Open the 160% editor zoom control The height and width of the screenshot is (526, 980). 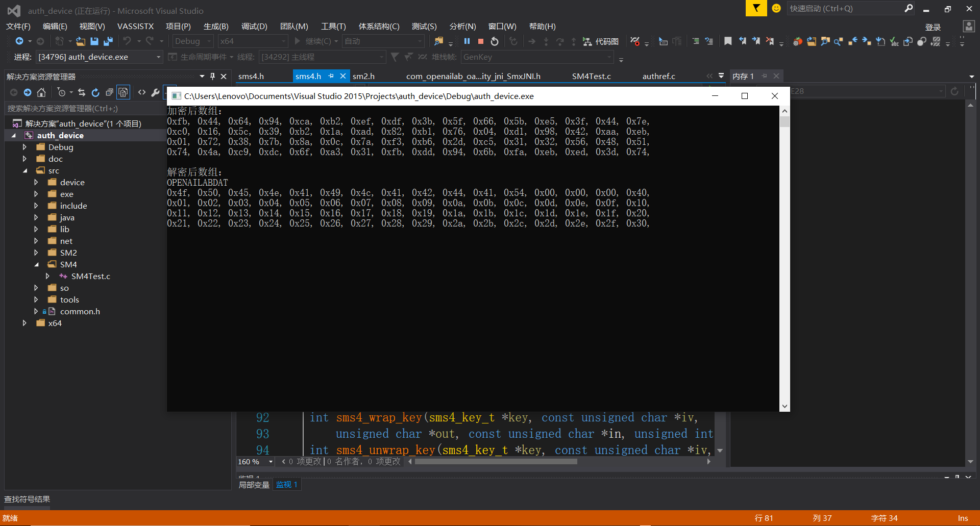[255, 461]
